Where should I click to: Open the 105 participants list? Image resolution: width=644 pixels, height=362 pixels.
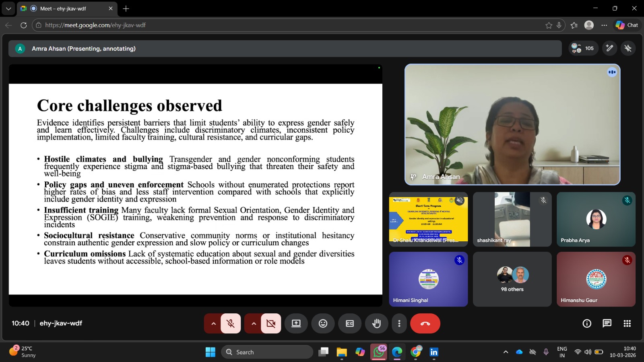pos(583,48)
